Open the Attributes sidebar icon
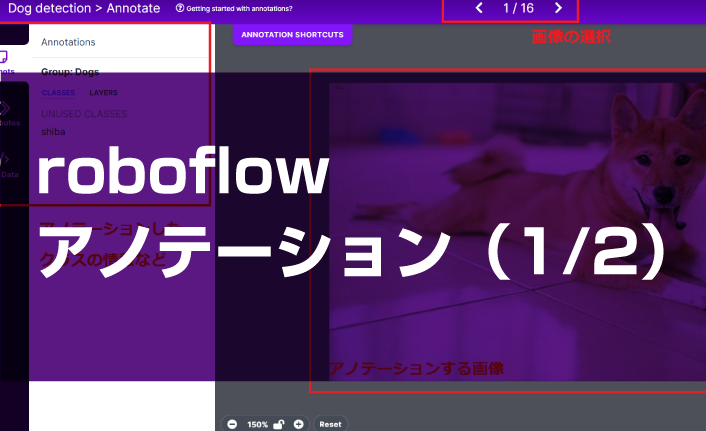 click(x=5, y=108)
